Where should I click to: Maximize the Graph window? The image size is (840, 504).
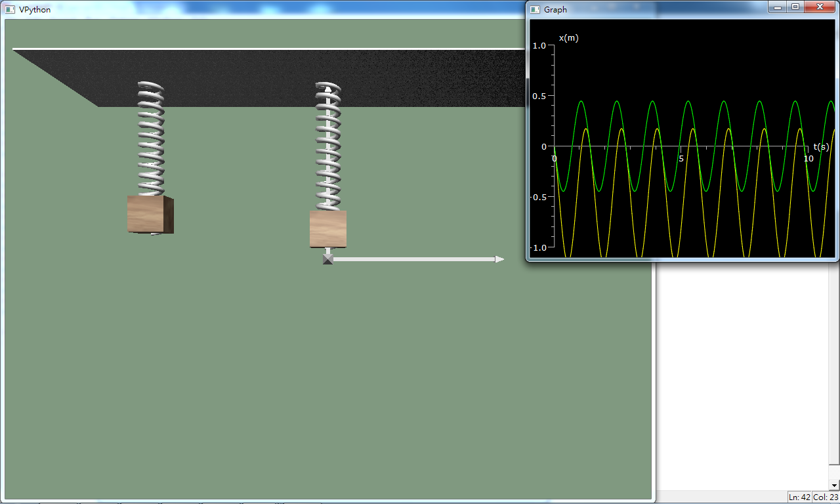tap(795, 7)
